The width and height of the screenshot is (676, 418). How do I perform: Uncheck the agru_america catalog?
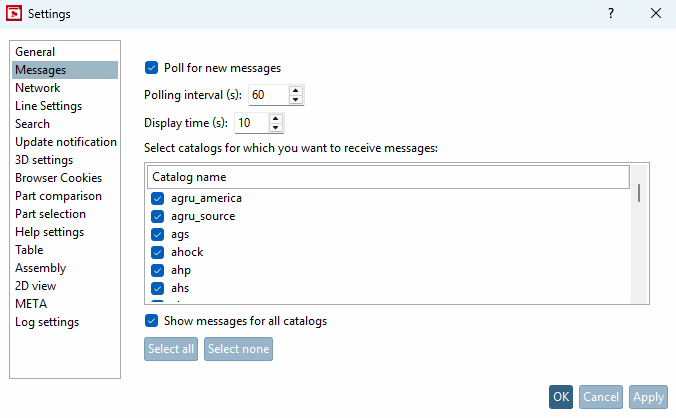point(157,198)
